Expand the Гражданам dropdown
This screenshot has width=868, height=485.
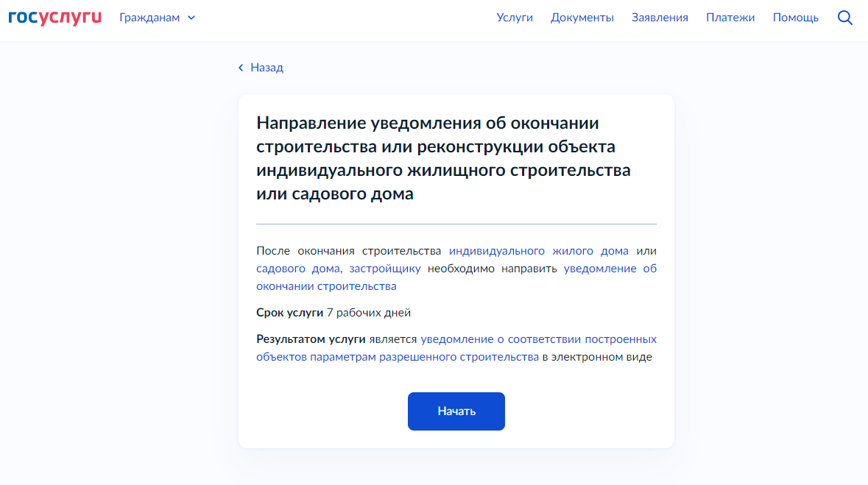pyautogui.click(x=158, y=18)
